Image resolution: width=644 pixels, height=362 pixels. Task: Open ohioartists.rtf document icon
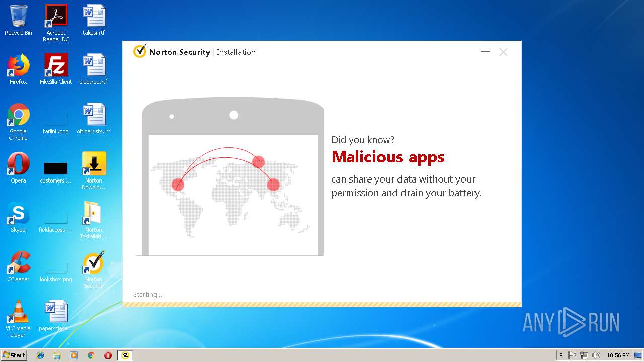(x=94, y=119)
